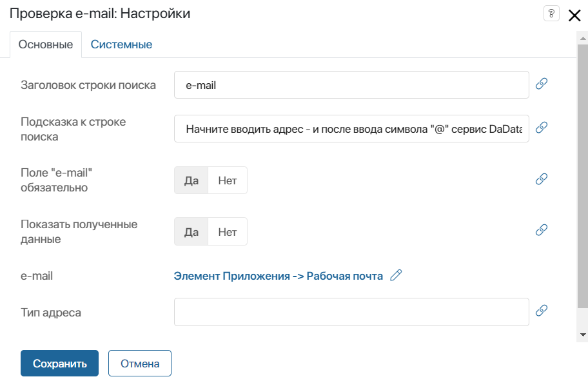Click link icon beside Тип адреса field
Viewport: 588px width, 379px height.
point(541,311)
